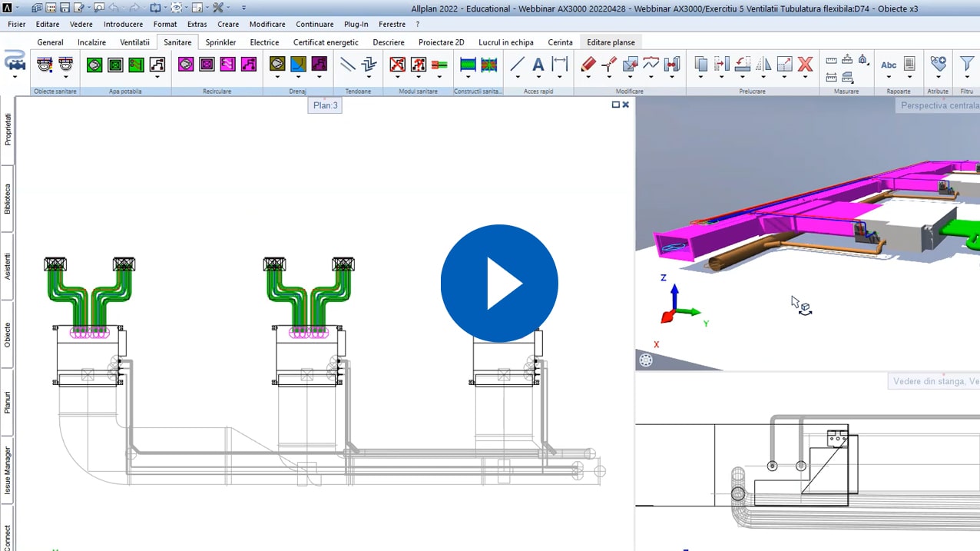Click the first magenta Recirculare component icon
Screen dimensions: 980x551
186,65
